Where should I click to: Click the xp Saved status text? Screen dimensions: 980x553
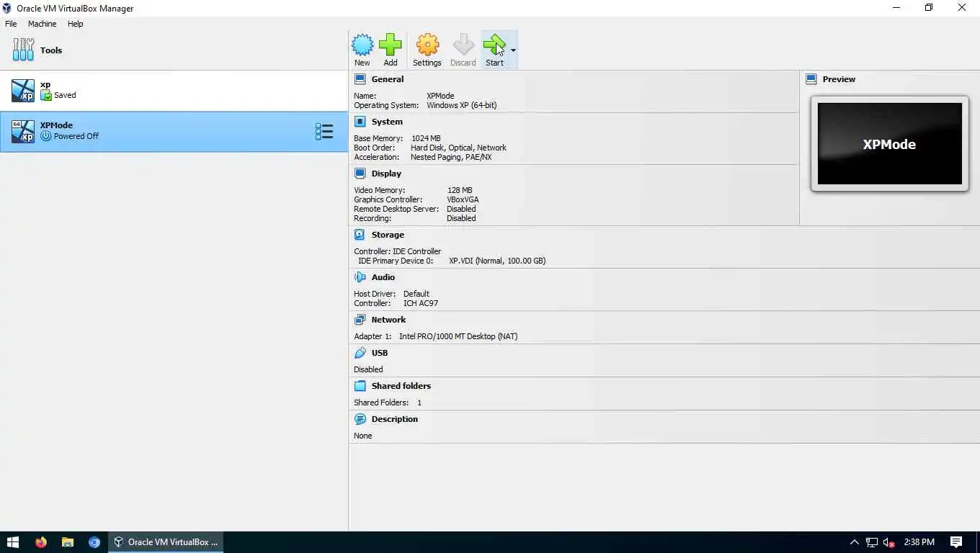[x=65, y=95]
